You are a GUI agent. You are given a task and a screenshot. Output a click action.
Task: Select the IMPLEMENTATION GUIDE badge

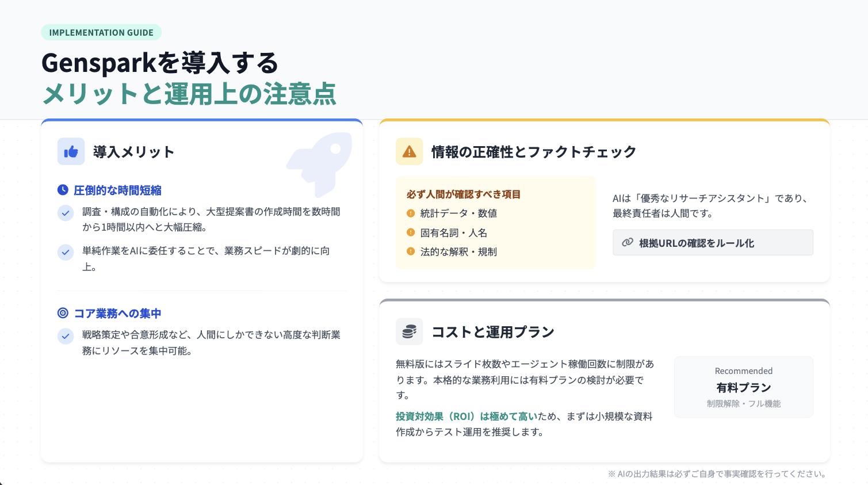101,32
